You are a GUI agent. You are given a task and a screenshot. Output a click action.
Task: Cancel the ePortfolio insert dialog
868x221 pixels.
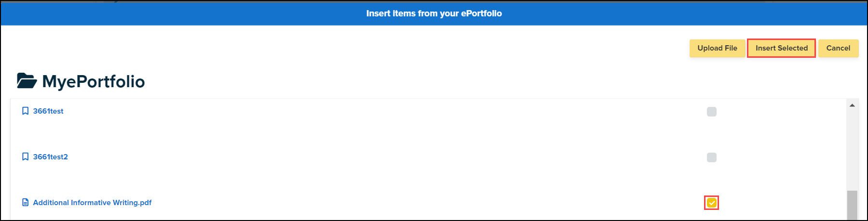pyautogui.click(x=838, y=48)
